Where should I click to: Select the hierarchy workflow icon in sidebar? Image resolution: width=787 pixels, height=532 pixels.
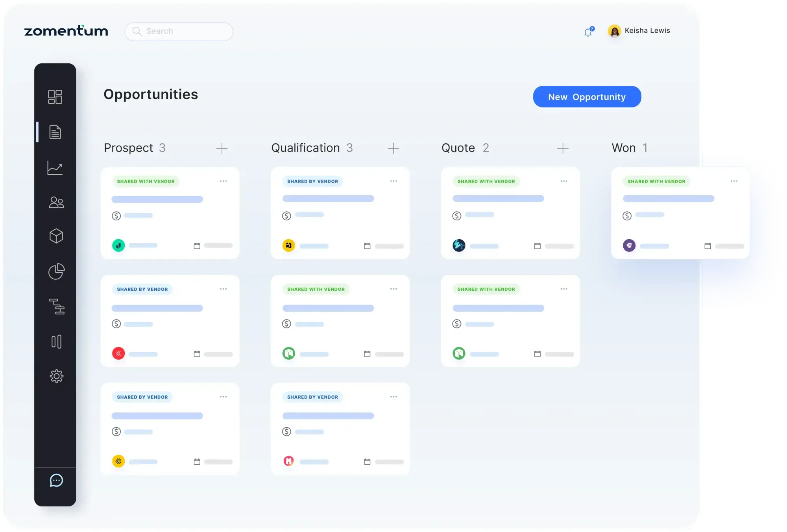coord(57,307)
